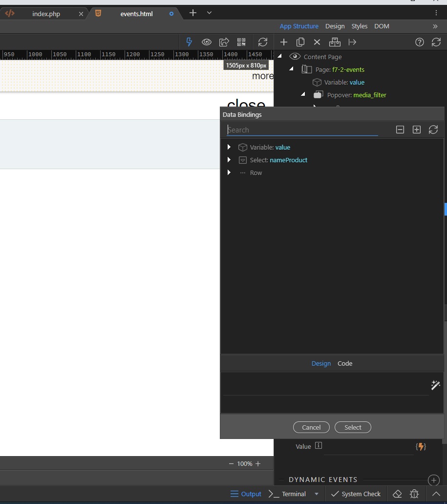Collapse all with the minus box icon
This screenshot has height=504, width=447.
point(400,130)
